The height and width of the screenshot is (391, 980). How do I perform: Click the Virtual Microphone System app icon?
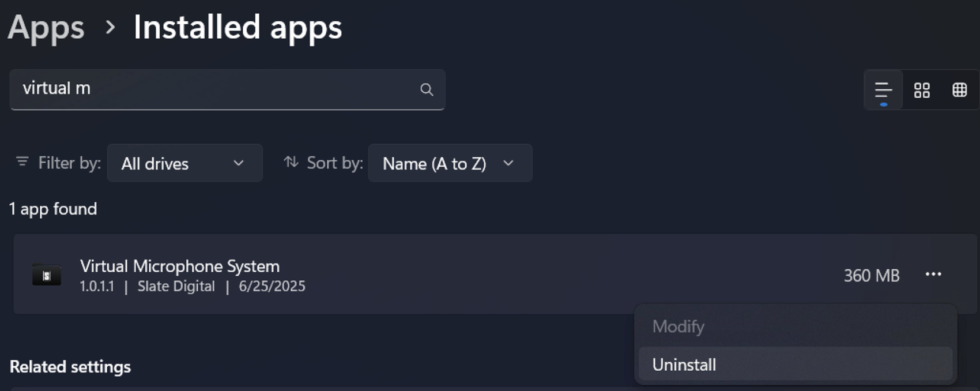coord(47,276)
